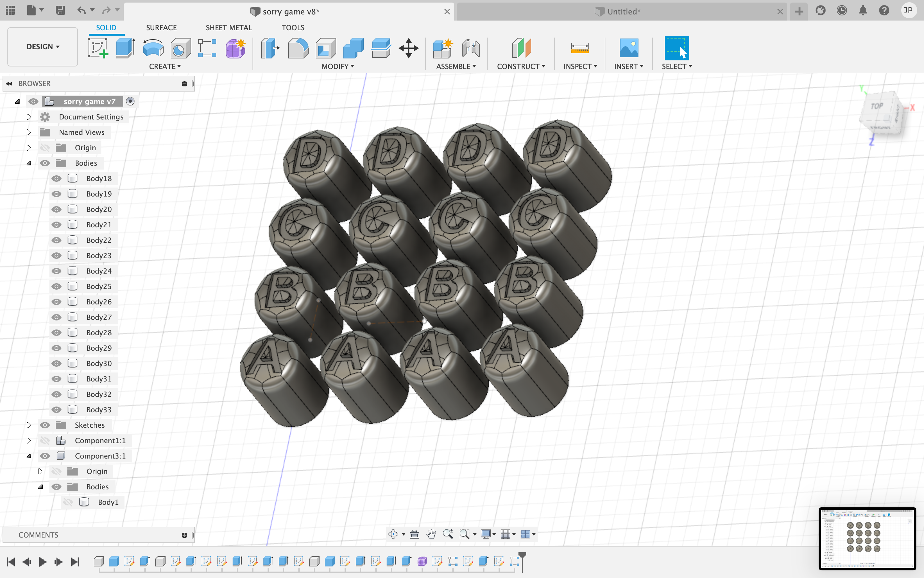Select Body28 in the browser
The height and width of the screenshot is (578, 924).
pyautogui.click(x=99, y=333)
